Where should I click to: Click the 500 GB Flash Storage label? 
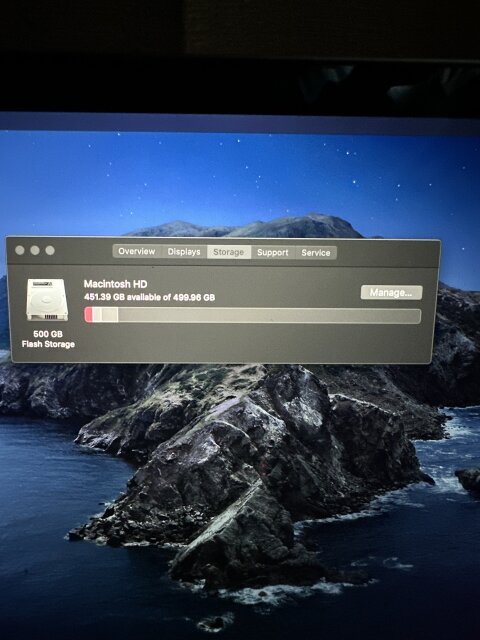48,339
